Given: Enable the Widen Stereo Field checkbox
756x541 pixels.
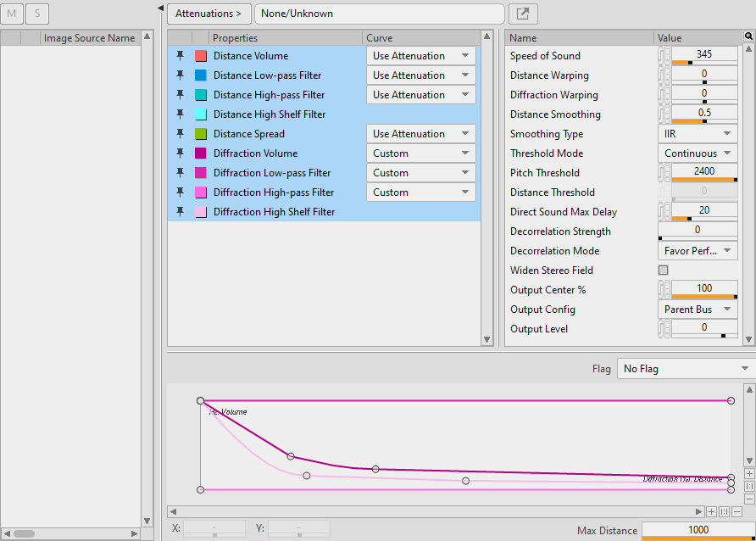Looking at the screenshot, I should click(664, 270).
